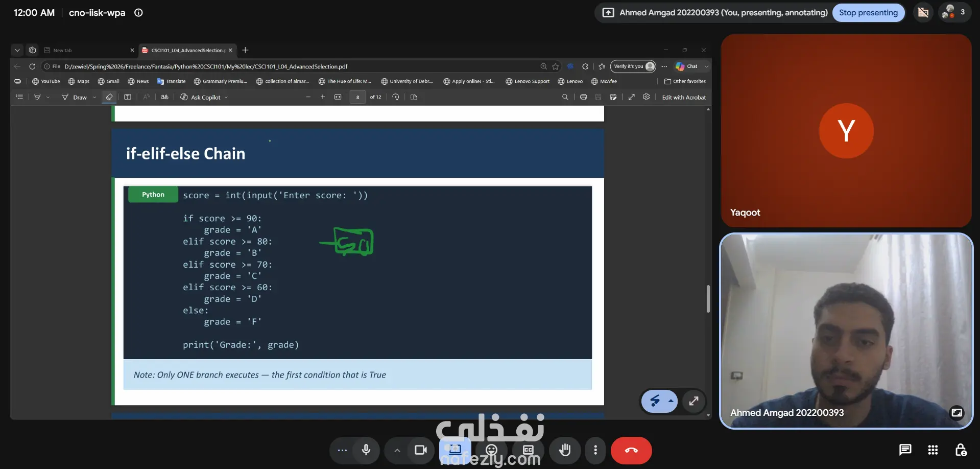Expand Ask Copilot options chevron
This screenshot has height=469, width=980.
[226, 97]
